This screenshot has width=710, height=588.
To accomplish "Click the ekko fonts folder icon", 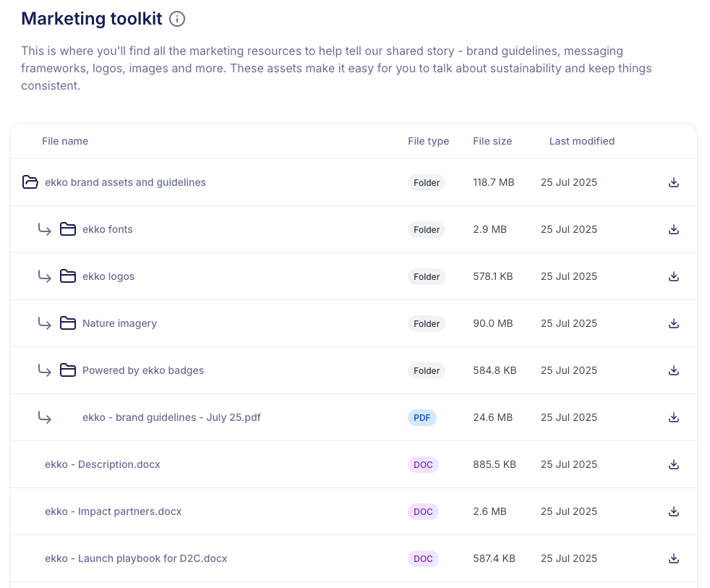I will [x=68, y=229].
